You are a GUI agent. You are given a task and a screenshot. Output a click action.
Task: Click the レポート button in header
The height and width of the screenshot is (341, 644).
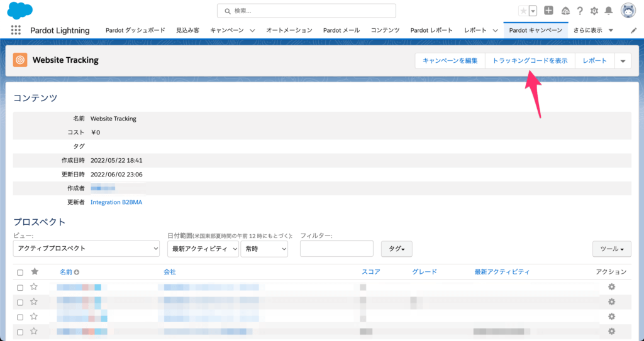(595, 61)
